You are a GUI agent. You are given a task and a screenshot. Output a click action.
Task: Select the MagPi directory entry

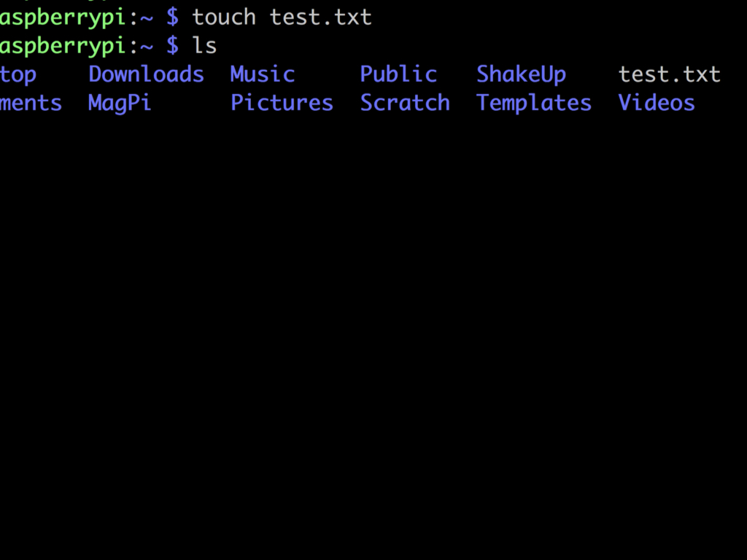click(120, 104)
